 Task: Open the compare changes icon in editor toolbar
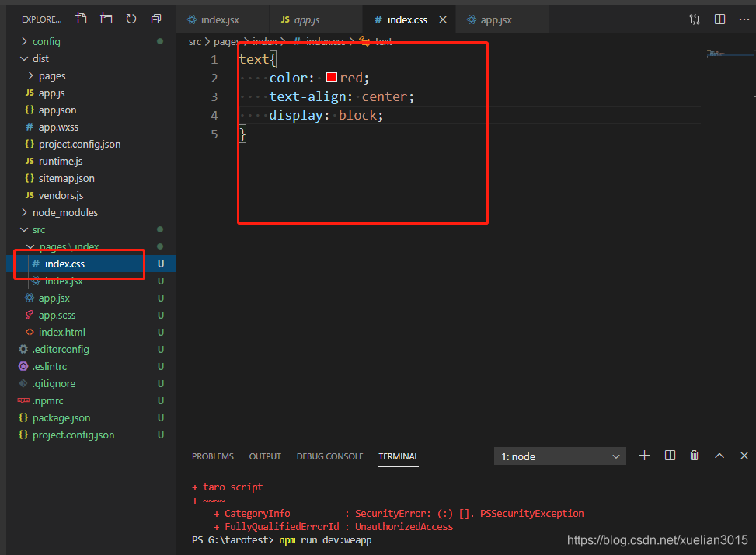point(695,19)
